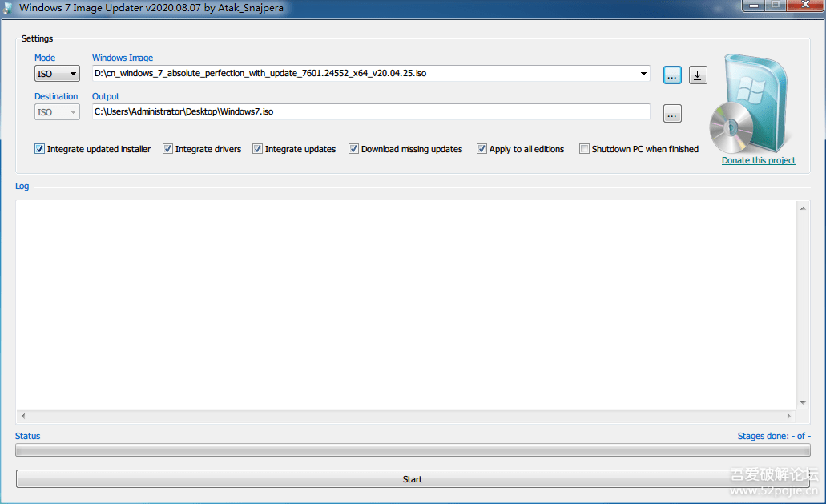
Task: Click the Status progress bar
Action: [x=413, y=450]
